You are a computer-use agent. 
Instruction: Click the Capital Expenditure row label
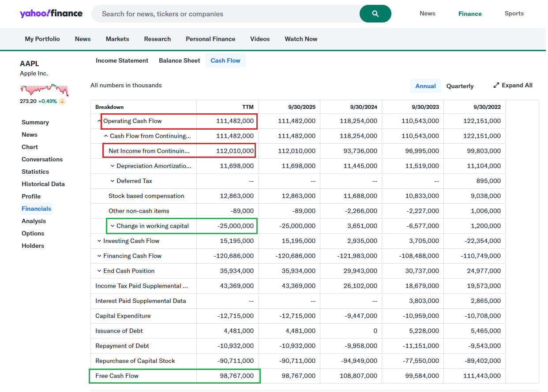pos(123,316)
